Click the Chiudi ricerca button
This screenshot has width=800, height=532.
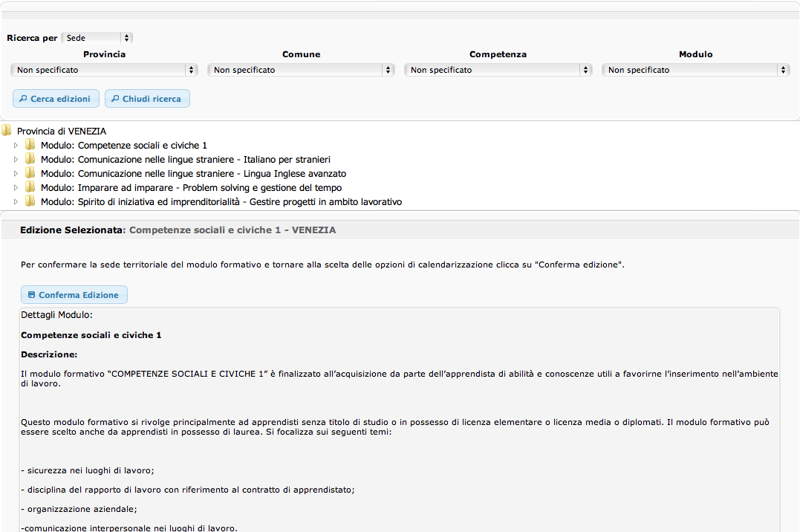click(147, 99)
